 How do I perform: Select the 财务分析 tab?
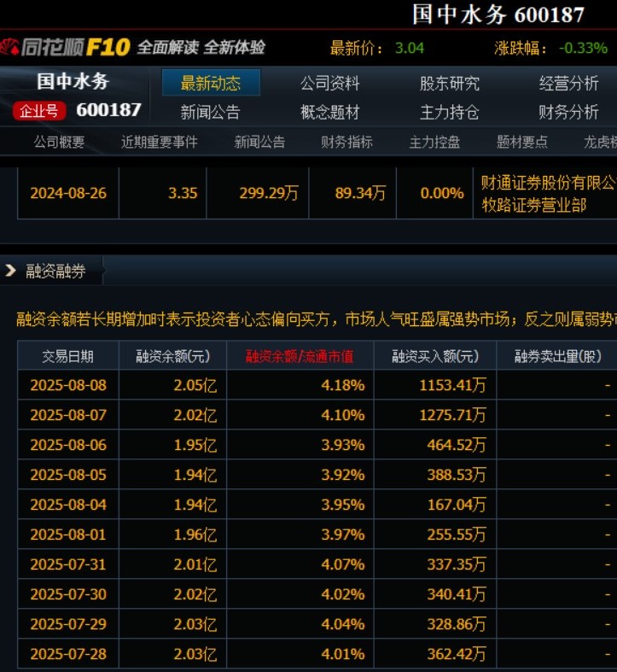click(x=568, y=113)
